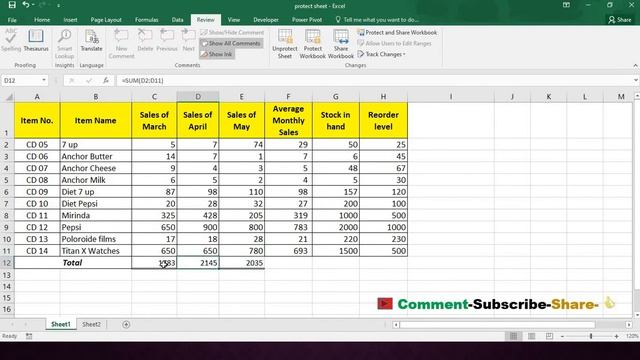Click the zoom out minus button
640x360 pixels.
click(562, 336)
